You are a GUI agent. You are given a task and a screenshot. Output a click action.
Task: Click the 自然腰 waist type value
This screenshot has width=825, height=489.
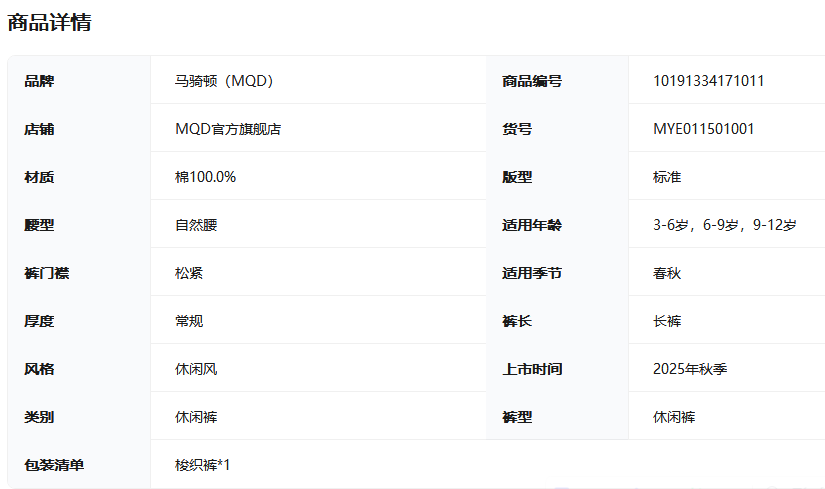click(x=196, y=225)
